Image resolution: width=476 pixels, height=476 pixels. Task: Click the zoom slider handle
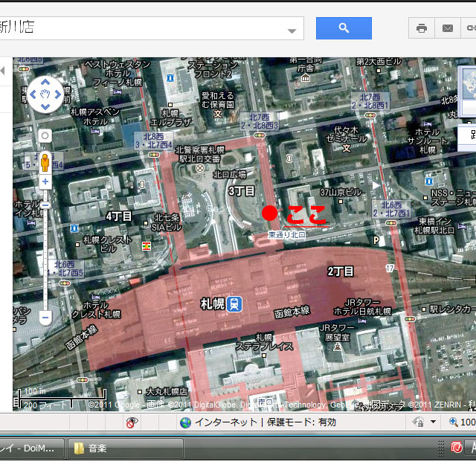tap(45, 205)
